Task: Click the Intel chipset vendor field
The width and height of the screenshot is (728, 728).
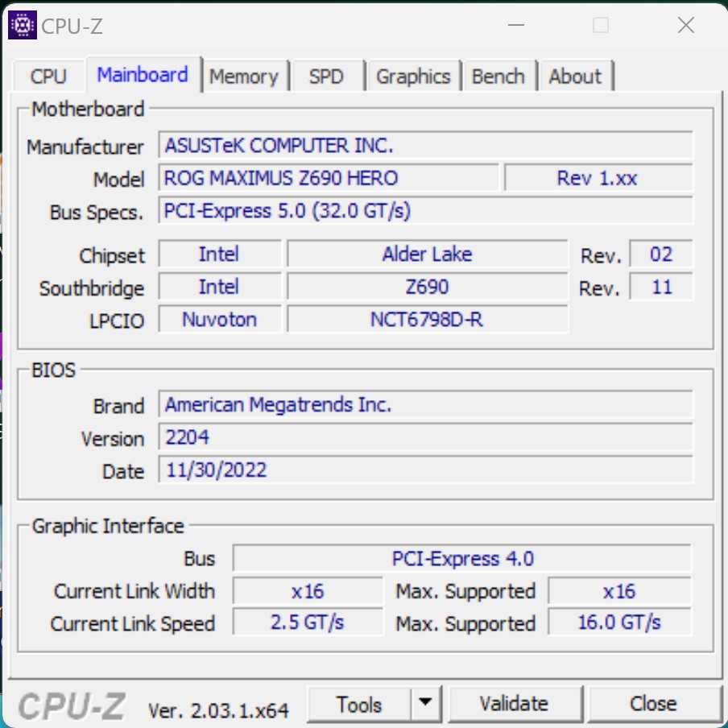Action: pos(220,254)
